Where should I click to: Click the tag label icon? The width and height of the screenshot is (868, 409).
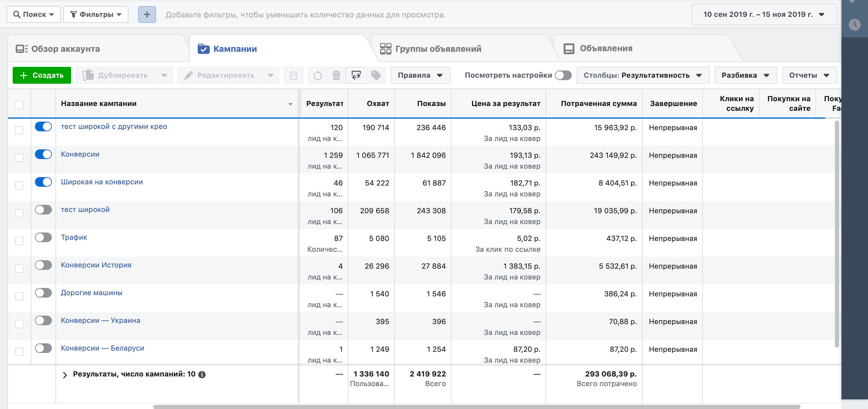coord(376,75)
